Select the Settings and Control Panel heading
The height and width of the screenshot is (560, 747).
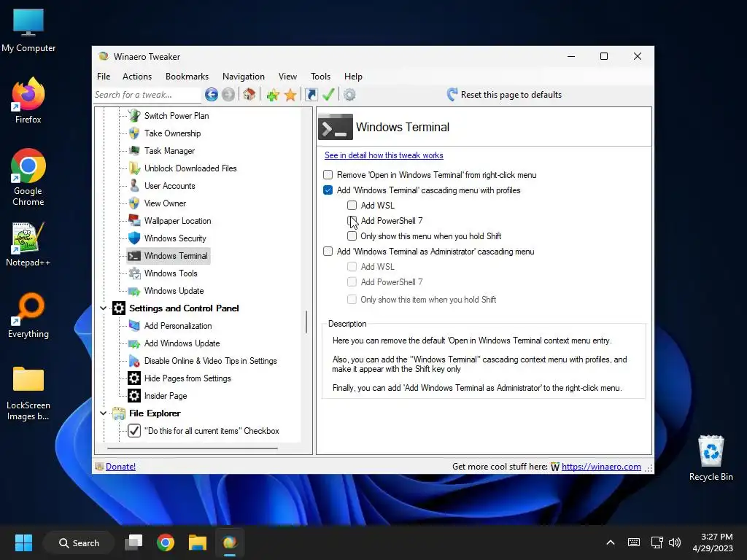[x=184, y=308]
